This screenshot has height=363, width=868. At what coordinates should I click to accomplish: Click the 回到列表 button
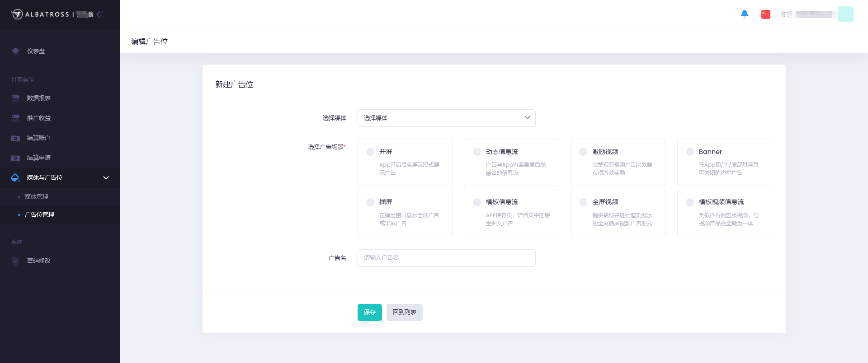tap(404, 312)
